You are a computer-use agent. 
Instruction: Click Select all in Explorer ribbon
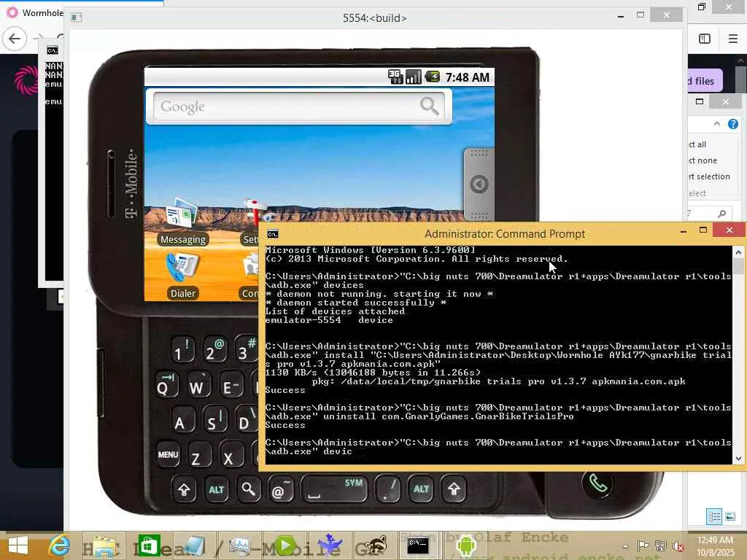697,144
